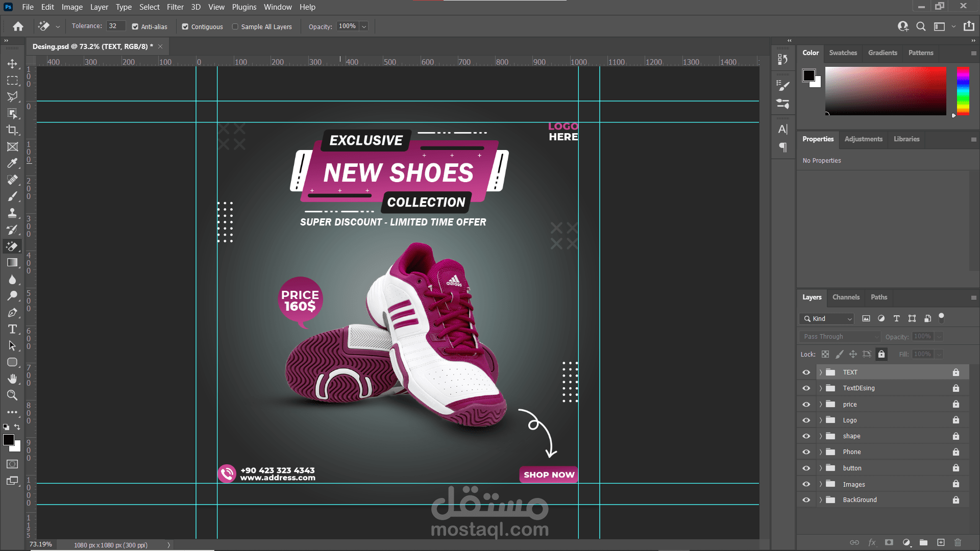Expand the TEXT layer group

[x=821, y=372]
